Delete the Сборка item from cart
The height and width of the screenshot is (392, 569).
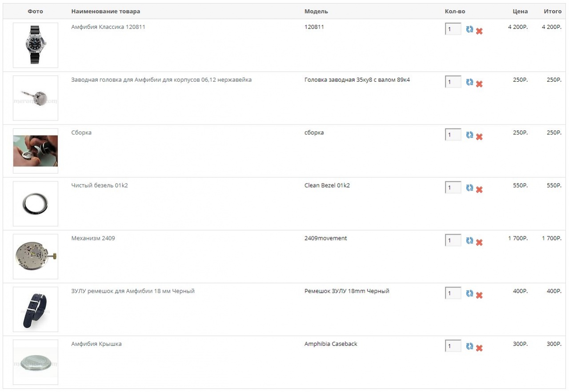(x=479, y=137)
